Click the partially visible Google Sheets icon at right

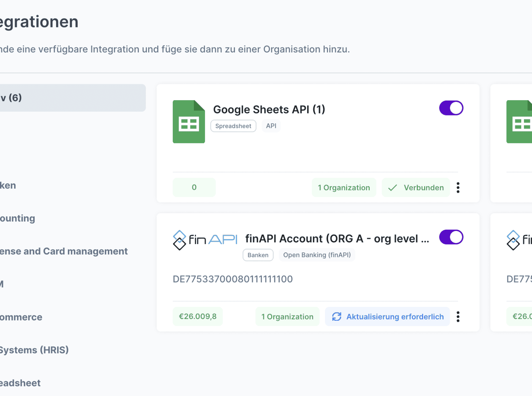click(x=519, y=122)
